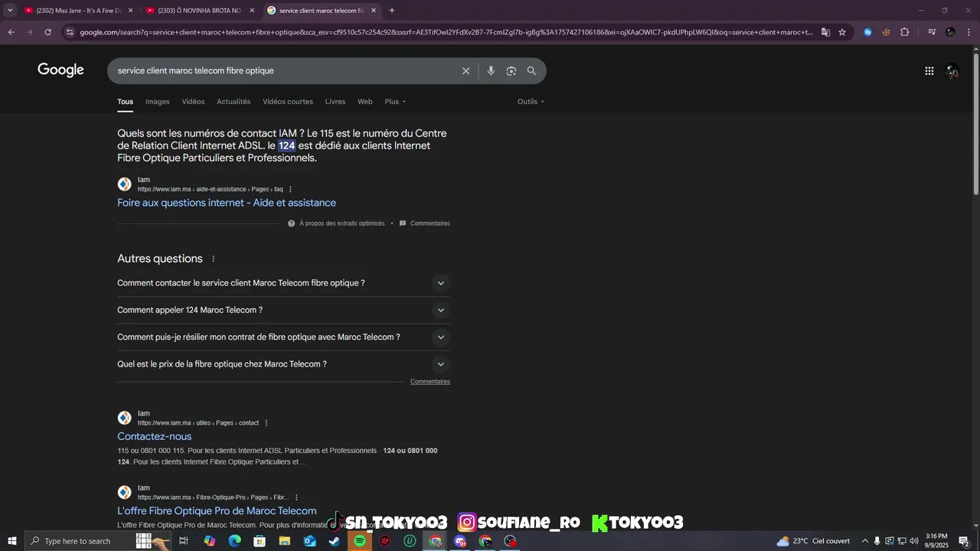Open Microsoft Store from taskbar
The image size is (980, 551).
(x=260, y=541)
